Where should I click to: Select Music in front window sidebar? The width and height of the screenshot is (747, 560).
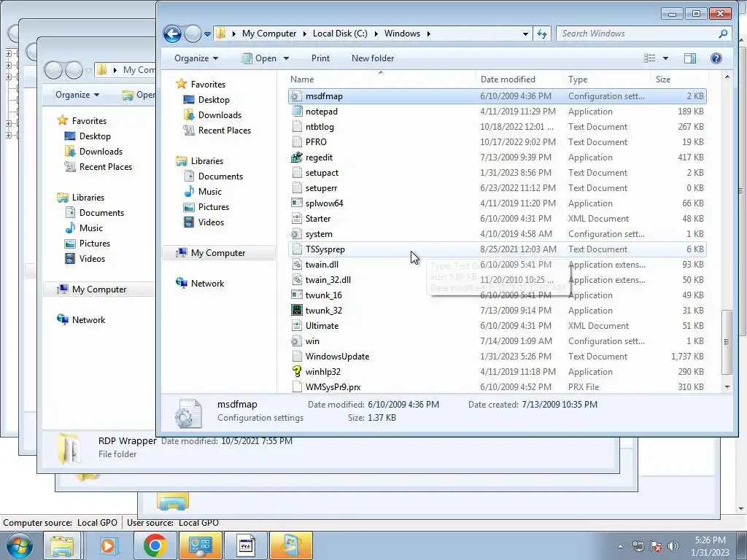tap(209, 192)
